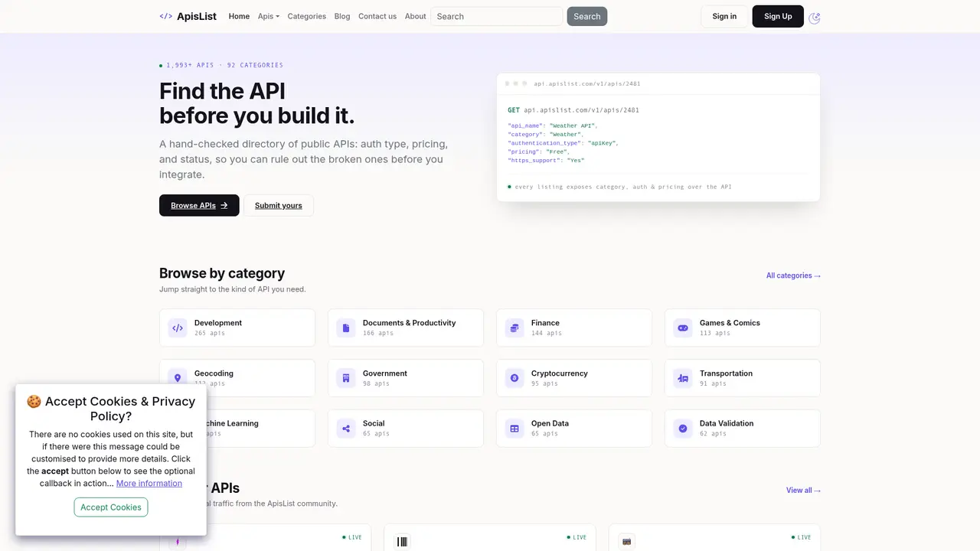Click the Games & Comics gamepad icon
This screenshot has width=980, height=551.
tap(683, 328)
